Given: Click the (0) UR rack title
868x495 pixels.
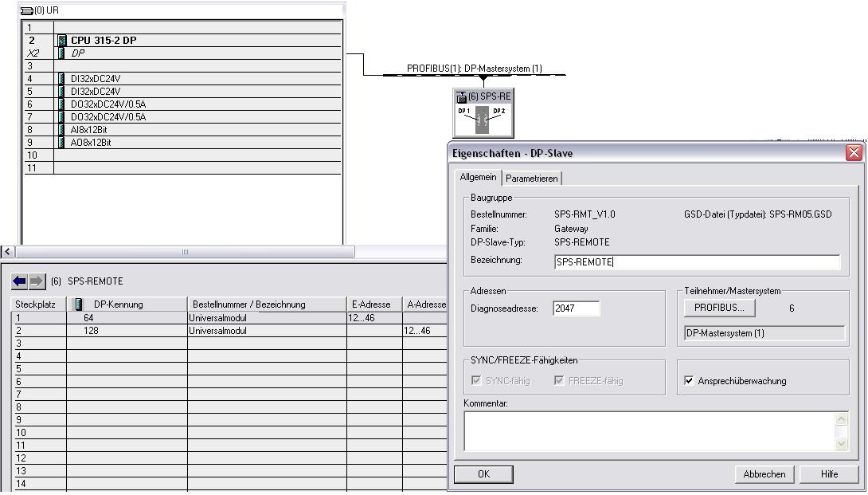Looking at the screenshot, I should 46,10.
